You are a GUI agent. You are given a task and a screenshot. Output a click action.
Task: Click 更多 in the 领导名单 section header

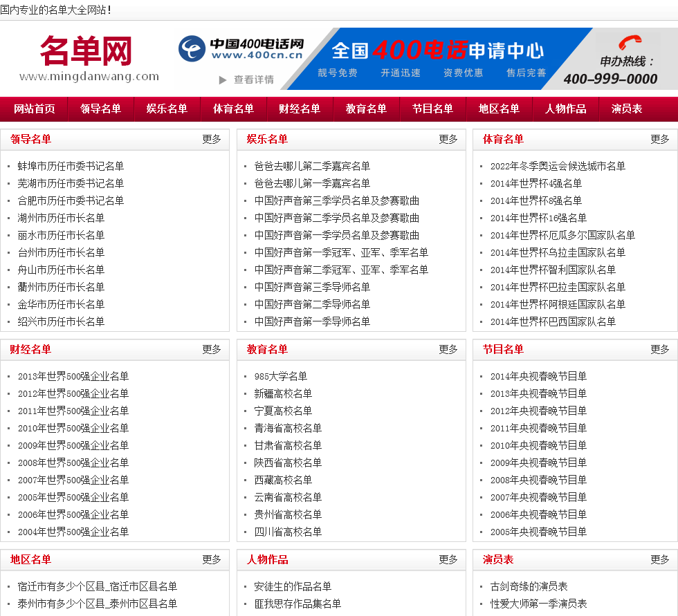[212, 139]
